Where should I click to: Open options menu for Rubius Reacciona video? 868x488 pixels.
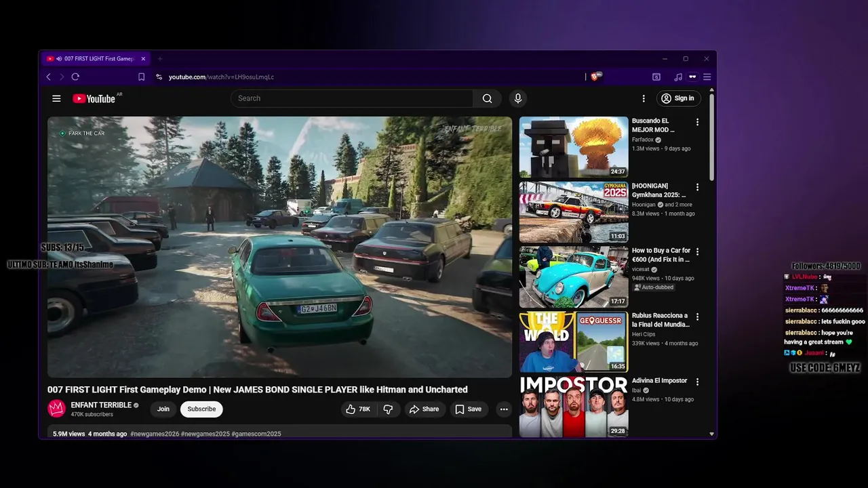coord(697,317)
